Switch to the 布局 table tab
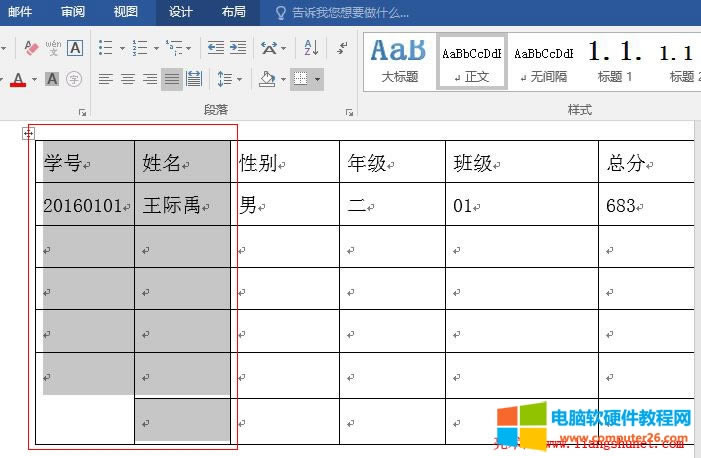The image size is (701, 458). [x=233, y=12]
